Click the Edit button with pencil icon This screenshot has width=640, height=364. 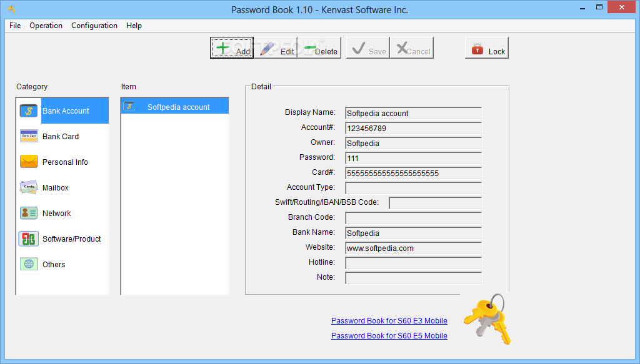pyautogui.click(x=276, y=47)
